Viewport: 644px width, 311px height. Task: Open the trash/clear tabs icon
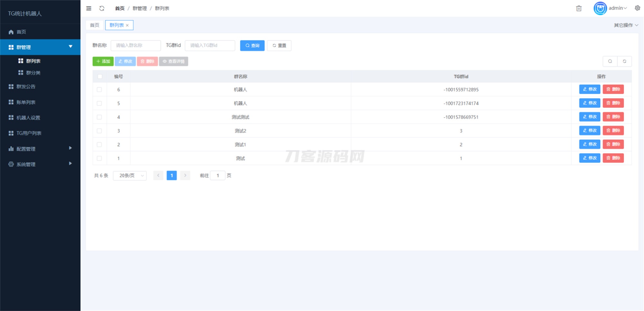(x=579, y=8)
